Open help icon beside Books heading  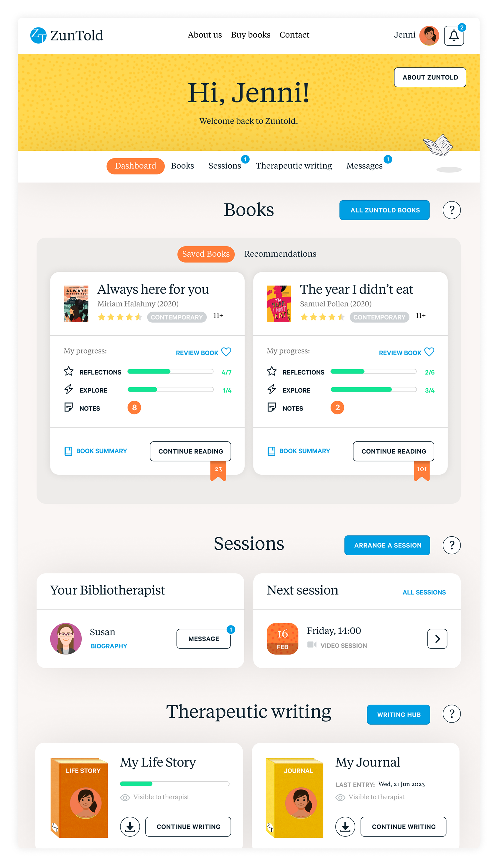[x=452, y=210]
